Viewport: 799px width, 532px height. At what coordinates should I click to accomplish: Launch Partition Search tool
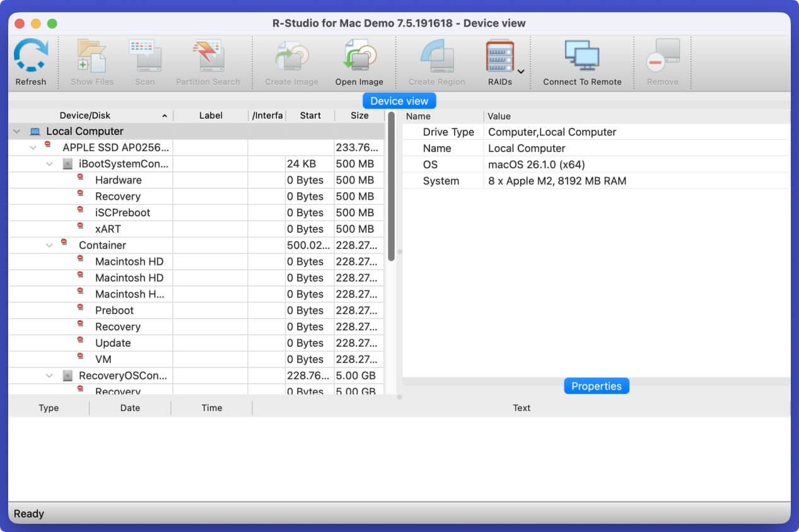coord(207,57)
